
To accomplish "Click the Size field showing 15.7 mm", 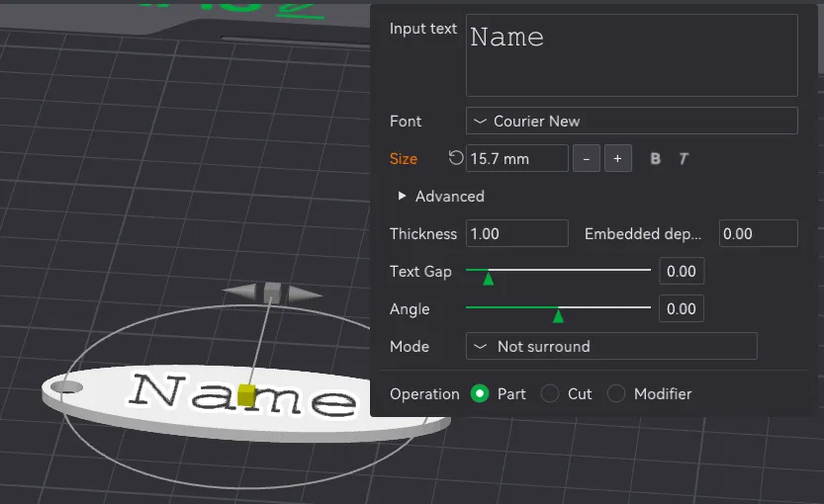I will [x=517, y=158].
